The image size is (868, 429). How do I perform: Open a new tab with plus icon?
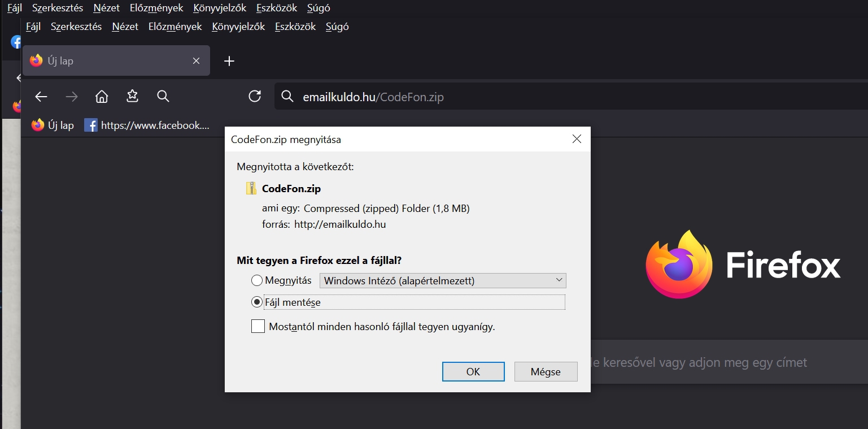(229, 61)
